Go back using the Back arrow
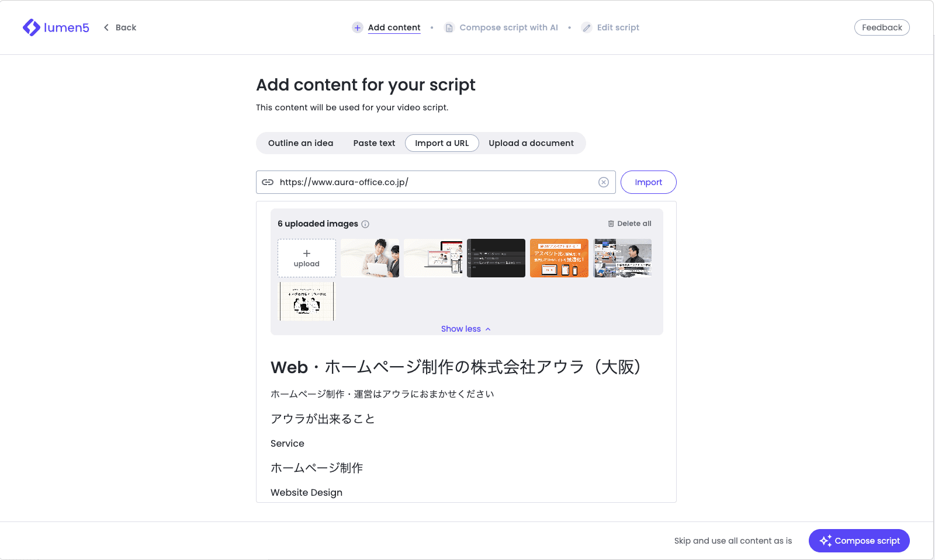This screenshot has height=560, width=935. point(106,27)
